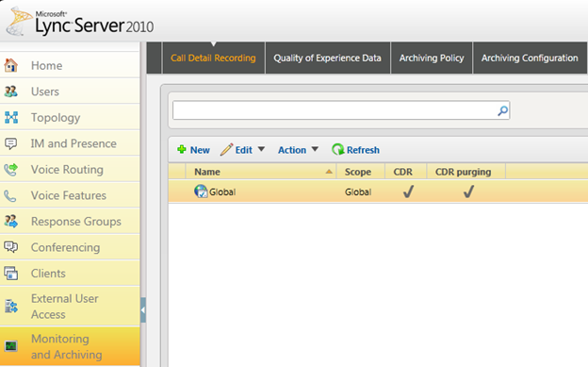Open Conferencing section
Viewport: 588px width, 367px height.
70,247
